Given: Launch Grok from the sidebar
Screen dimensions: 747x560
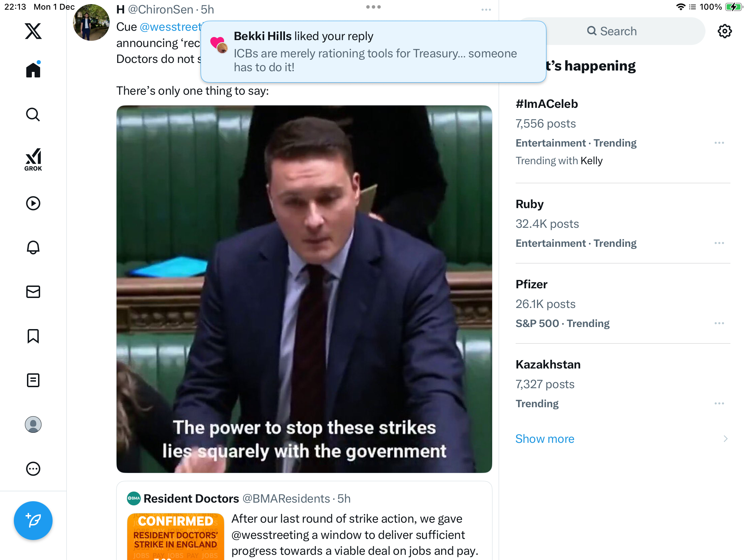Looking at the screenshot, I should 33,159.
